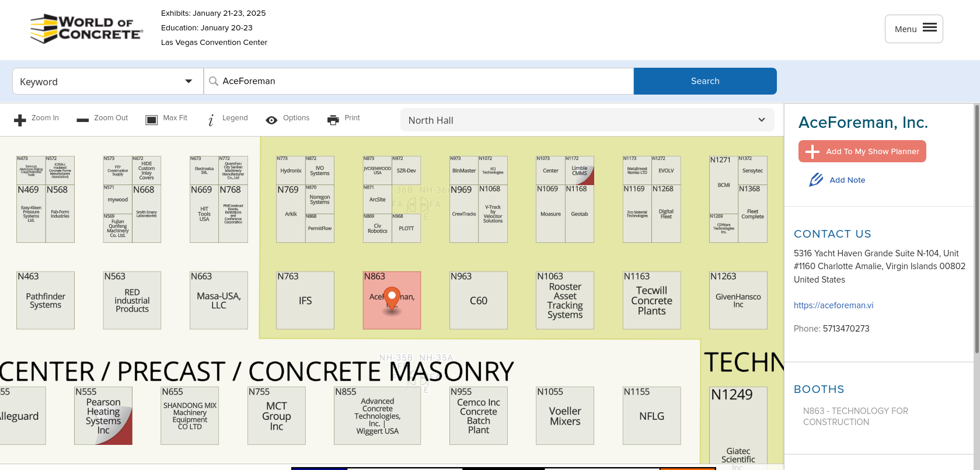Select booth N1271 BCMI
Viewport: 980px width, 470px height.
(x=724, y=184)
